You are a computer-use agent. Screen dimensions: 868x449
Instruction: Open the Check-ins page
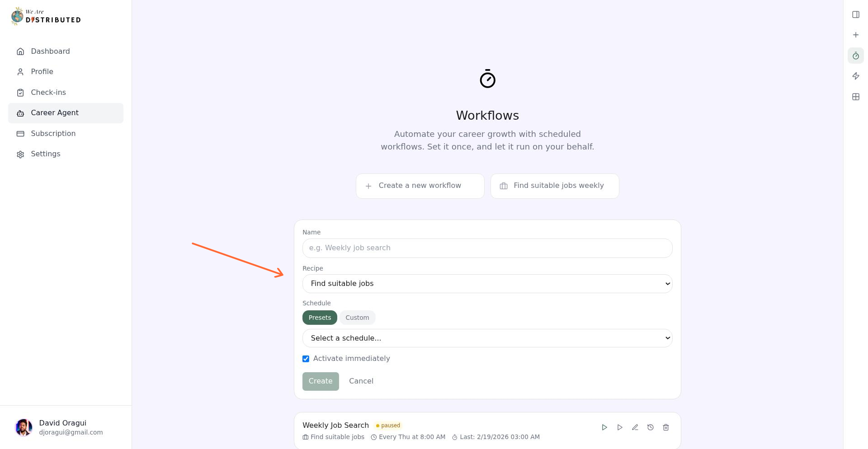[x=48, y=92]
